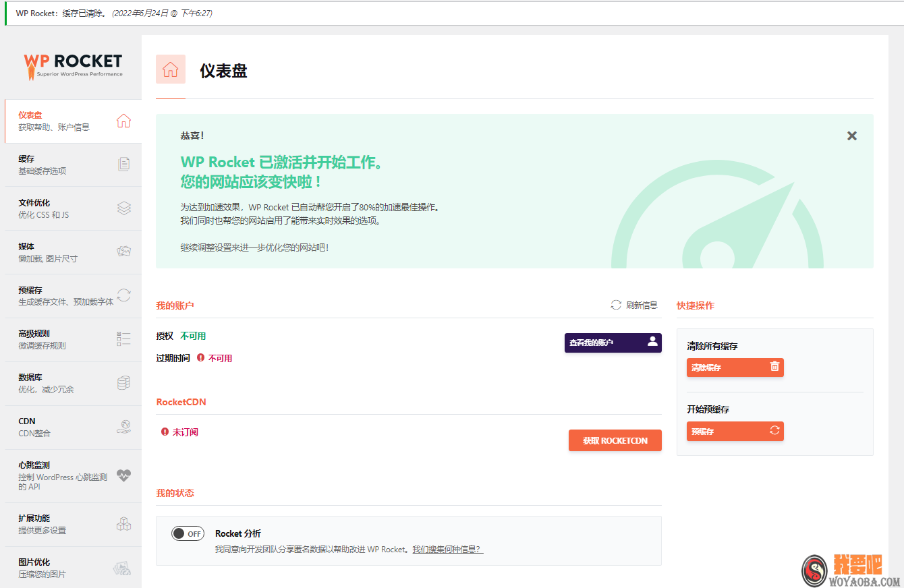This screenshot has height=588, width=904.
Task: Select the 媒体 image icon
Action: (x=123, y=251)
